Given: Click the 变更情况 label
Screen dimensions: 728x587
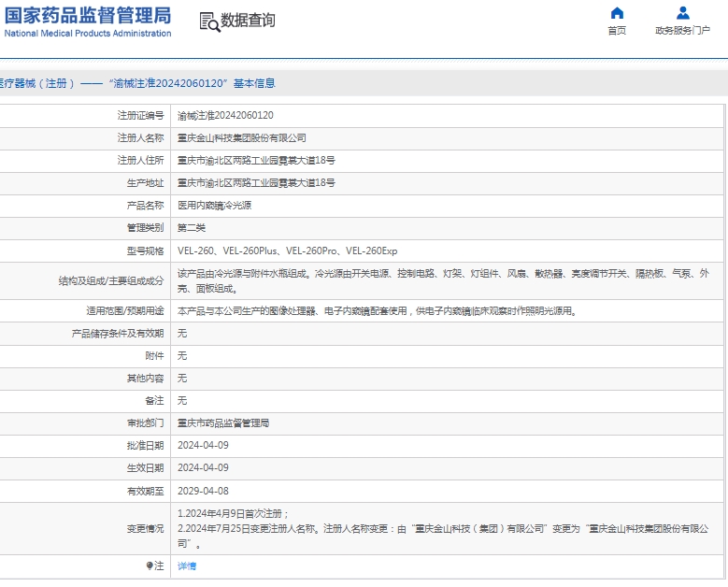Looking at the screenshot, I should click(x=146, y=528).
